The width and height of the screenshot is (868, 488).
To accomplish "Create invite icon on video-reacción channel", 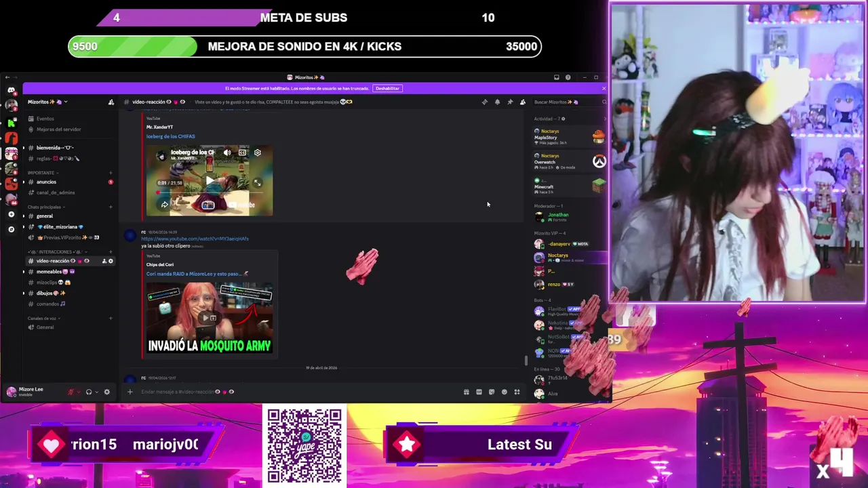I will pos(104,261).
